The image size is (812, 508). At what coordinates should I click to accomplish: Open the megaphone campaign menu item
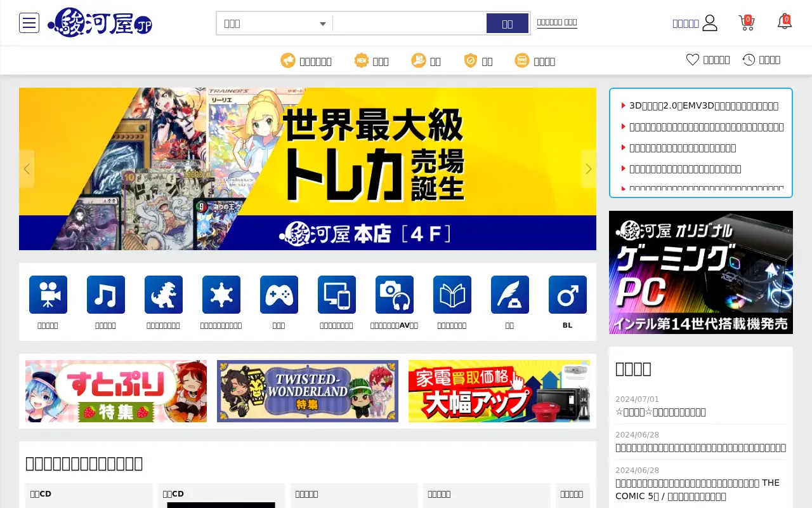[306, 61]
